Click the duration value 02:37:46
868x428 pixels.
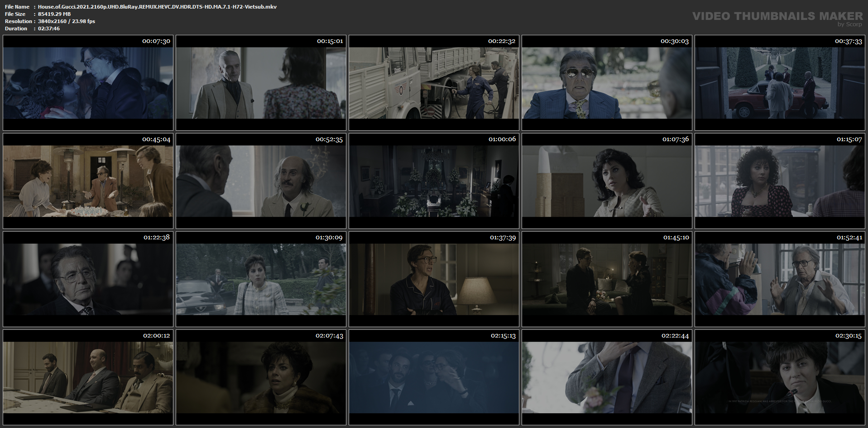pos(49,29)
